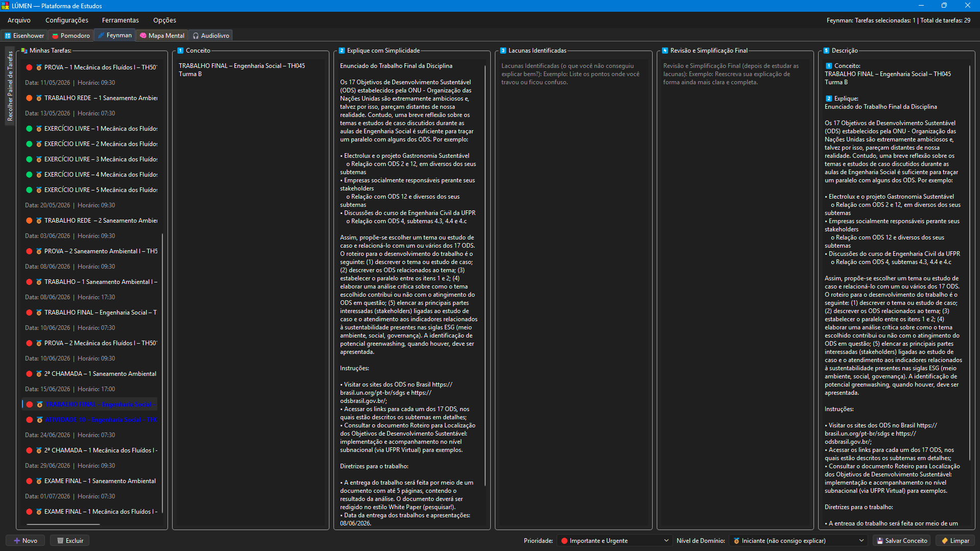The image size is (980, 551).
Task: Open the Opções menu
Action: coord(164,20)
